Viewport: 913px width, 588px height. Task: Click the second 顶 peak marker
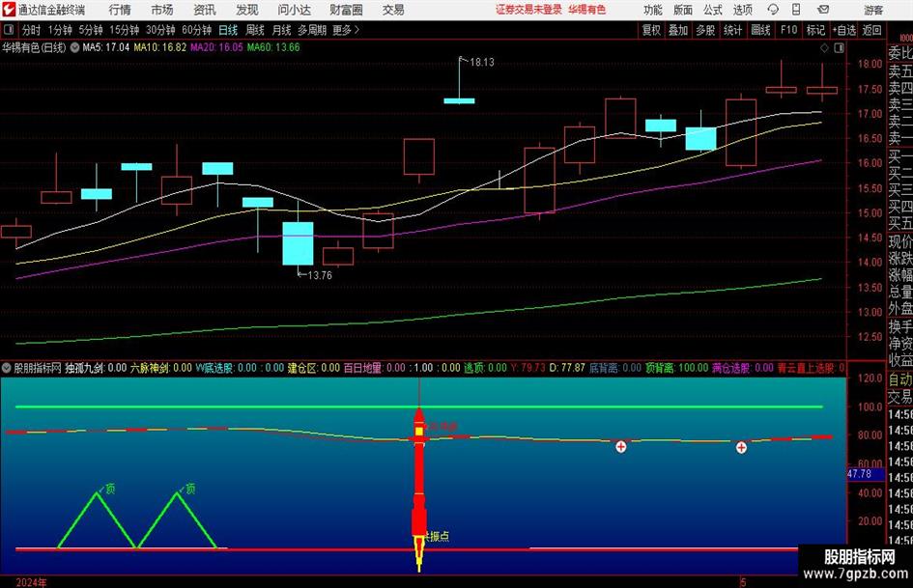(x=190, y=489)
